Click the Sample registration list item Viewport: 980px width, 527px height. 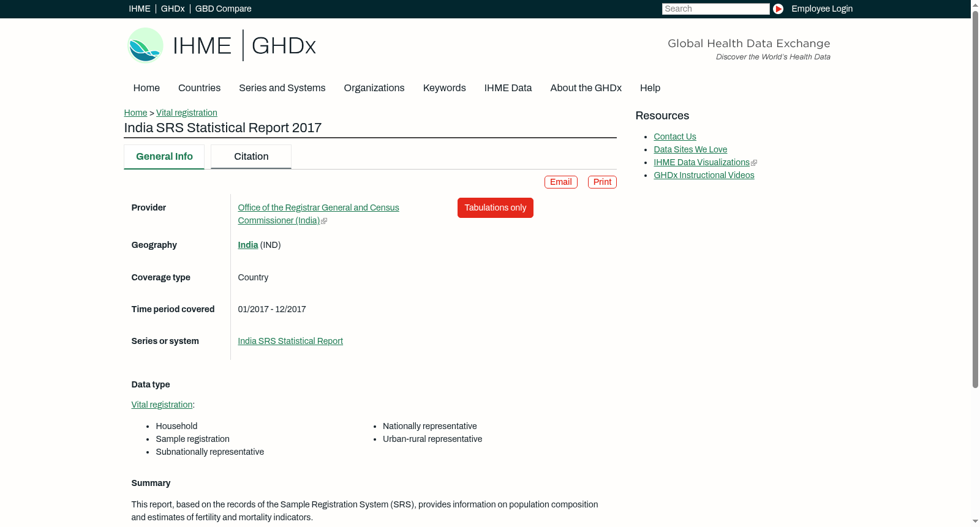pyautogui.click(x=192, y=439)
